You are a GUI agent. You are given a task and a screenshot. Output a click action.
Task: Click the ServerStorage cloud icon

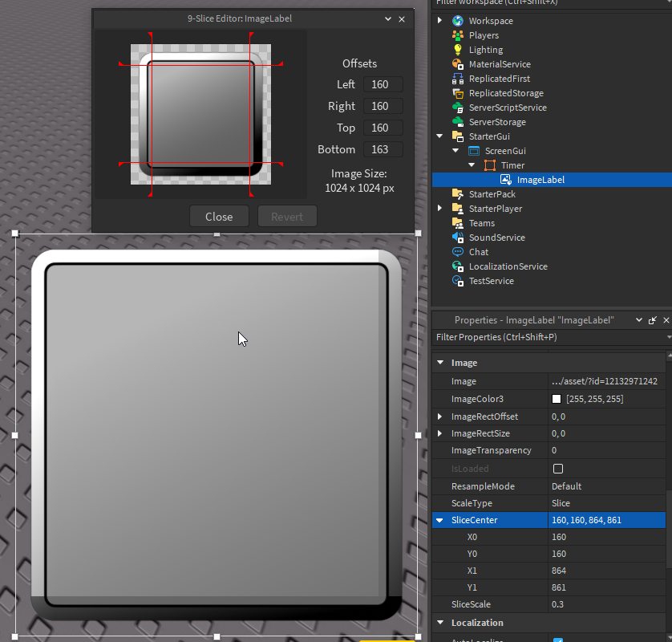coord(458,122)
